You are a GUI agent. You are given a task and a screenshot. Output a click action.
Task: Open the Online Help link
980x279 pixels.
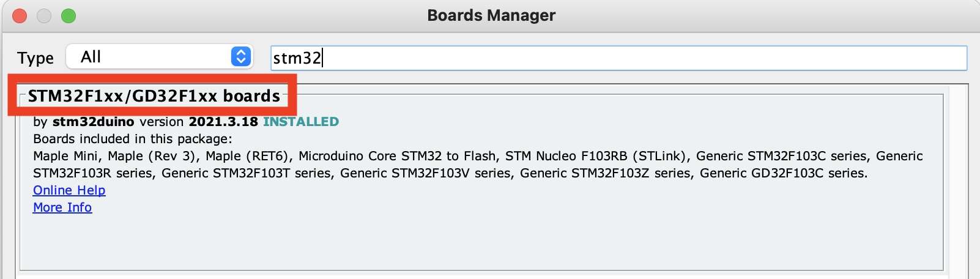point(69,190)
